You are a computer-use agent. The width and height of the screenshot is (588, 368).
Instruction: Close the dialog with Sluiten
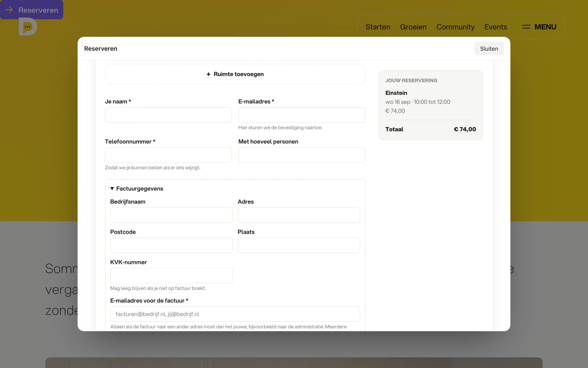tap(489, 49)
